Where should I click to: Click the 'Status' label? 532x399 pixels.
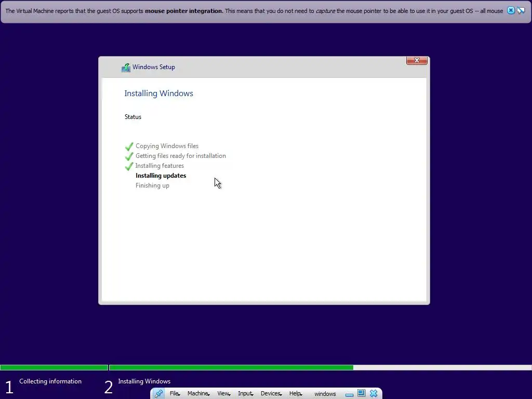pyautogui.click(x=133, y=117)
